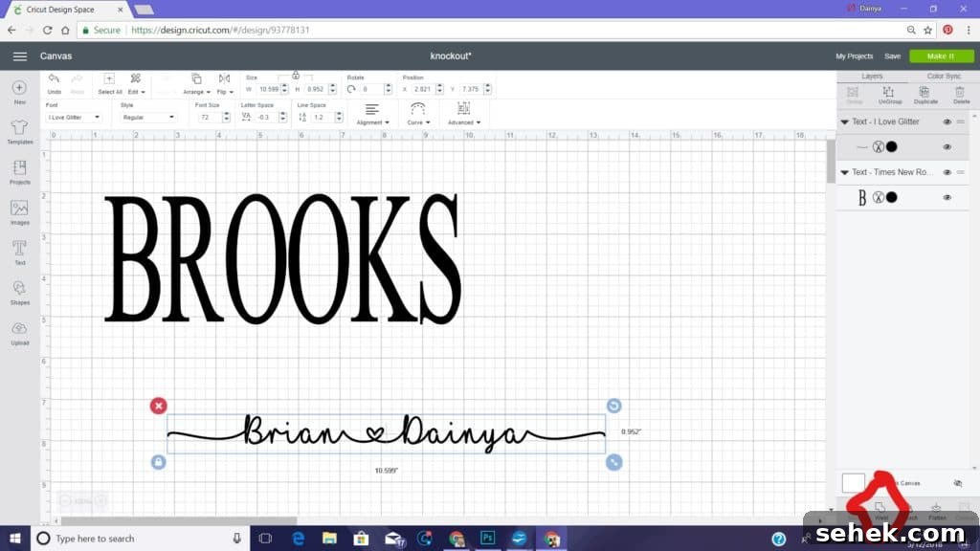Click the green Make It button

(x=941, y=56)
